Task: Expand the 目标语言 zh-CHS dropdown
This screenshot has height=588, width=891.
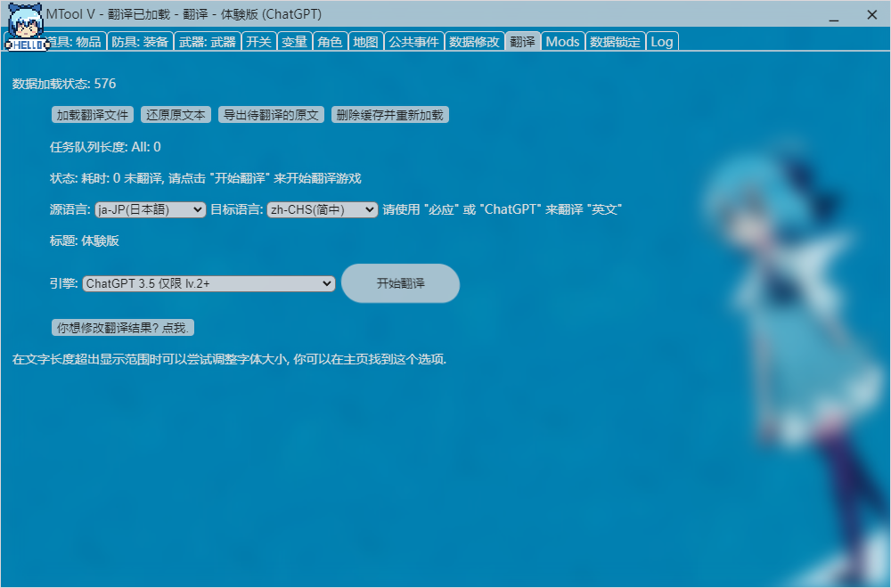Action: 323,209
